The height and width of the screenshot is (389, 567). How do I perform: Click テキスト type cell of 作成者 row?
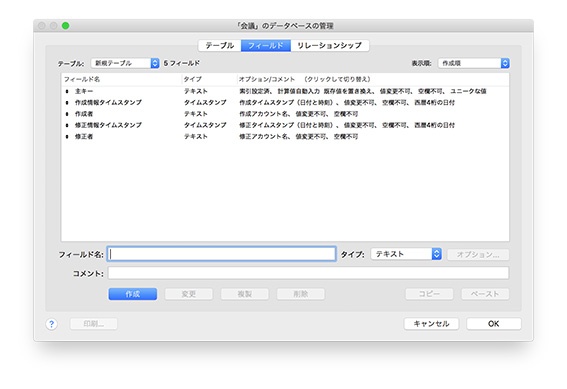point(196,114)
